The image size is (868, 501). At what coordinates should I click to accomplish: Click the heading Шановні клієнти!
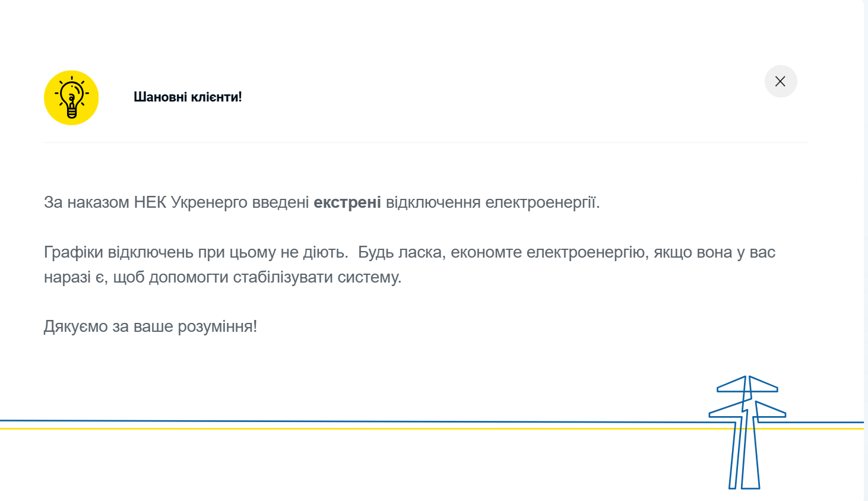pyautogui.click(x=188, y=97)
